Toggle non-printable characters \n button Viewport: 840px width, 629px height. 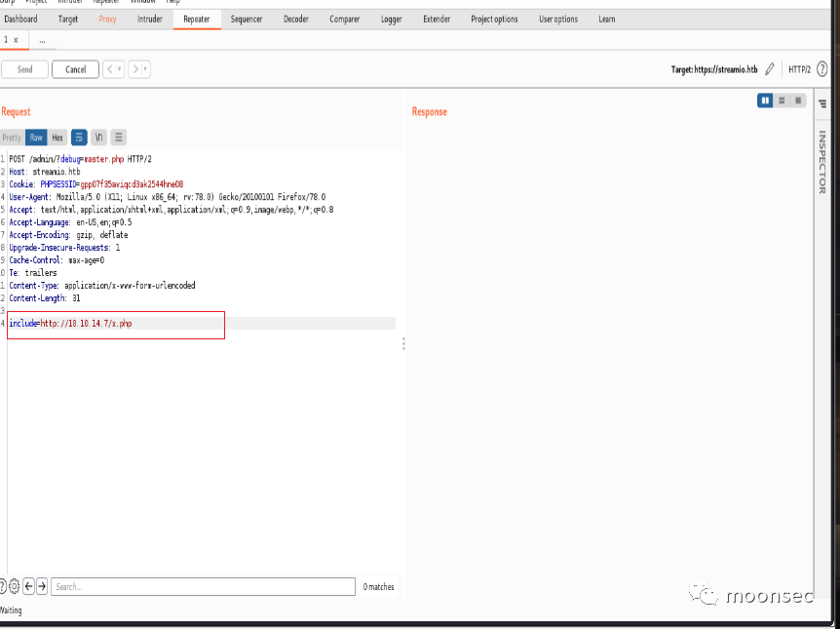point(98,138)
